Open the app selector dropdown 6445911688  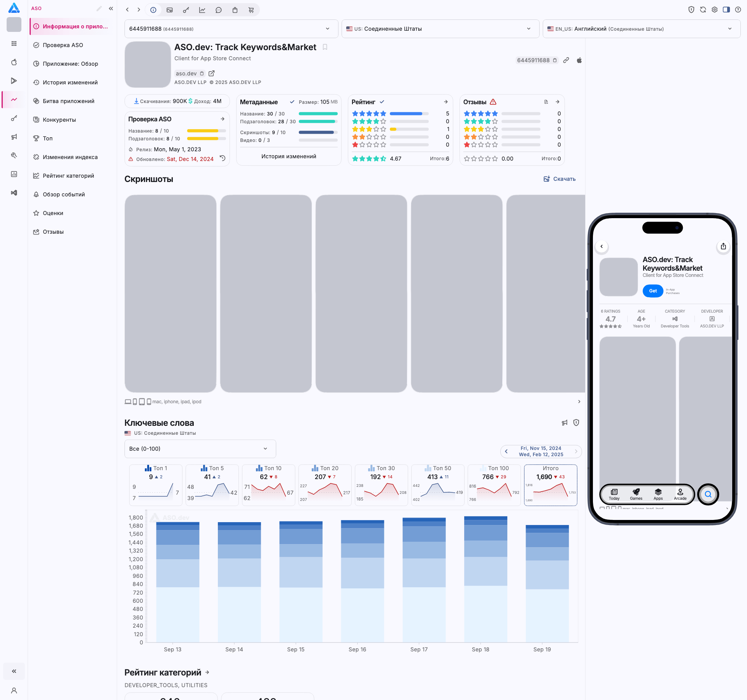[231, 29]
